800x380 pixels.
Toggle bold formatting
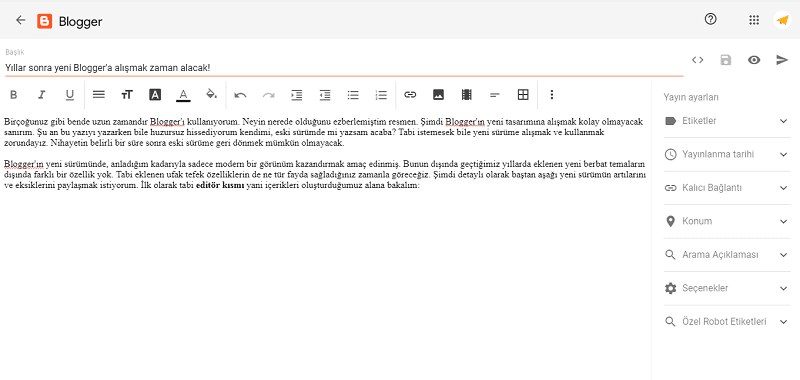pos(14,95)
